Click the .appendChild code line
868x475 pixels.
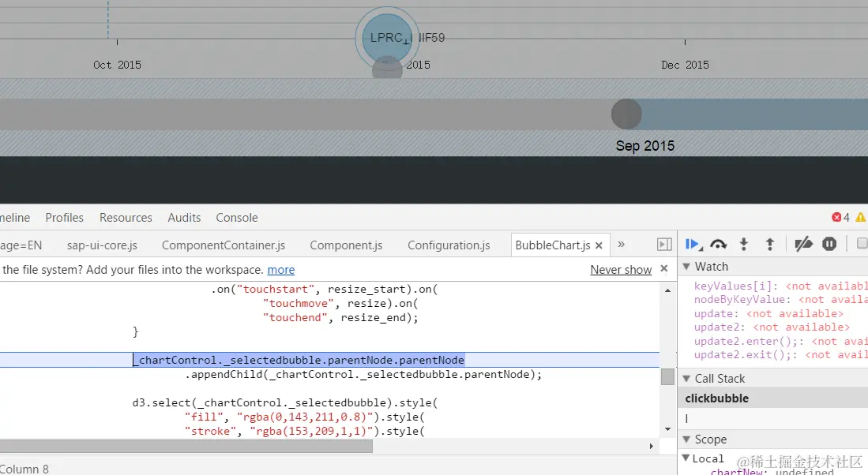pyautogui.click(x=363, y=374)
